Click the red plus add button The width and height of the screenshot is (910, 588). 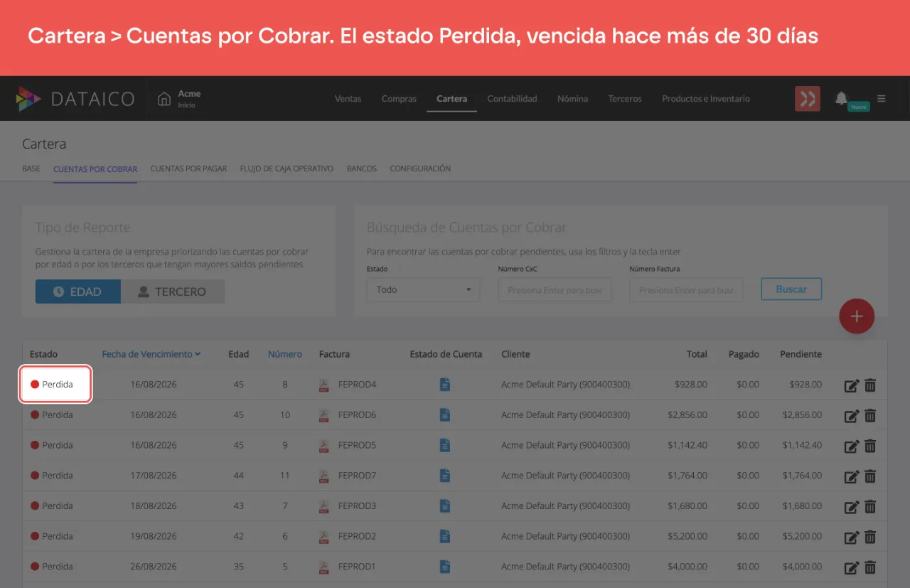[x=857, y=316]
